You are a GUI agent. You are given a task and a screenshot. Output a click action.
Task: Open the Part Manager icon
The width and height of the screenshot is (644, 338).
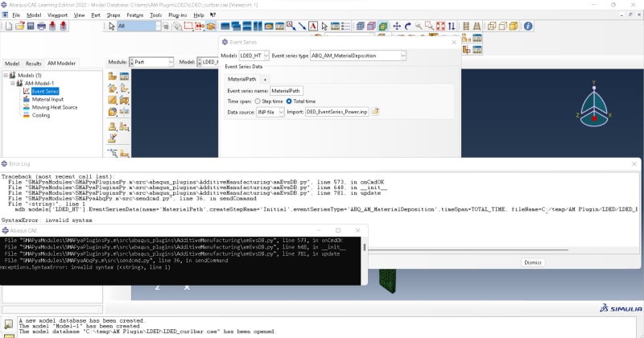pos(124,76)
